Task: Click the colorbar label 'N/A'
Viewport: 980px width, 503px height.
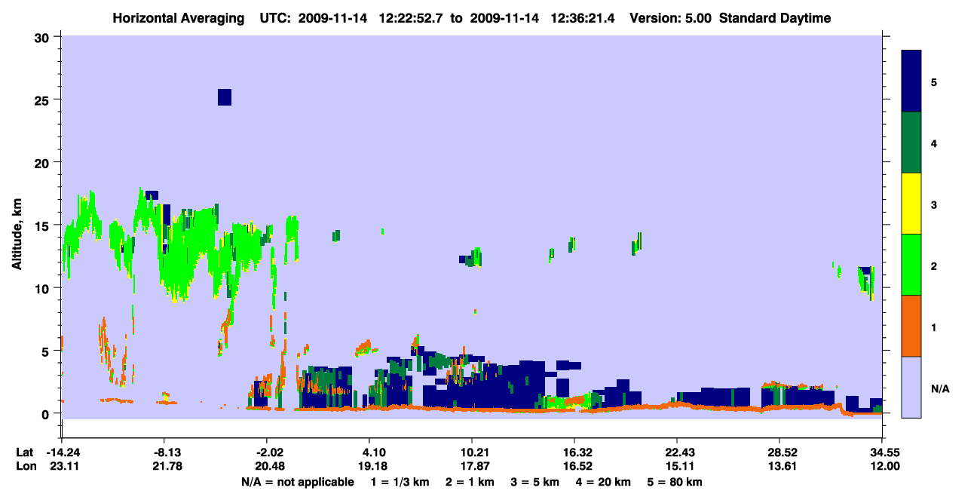Action: click(x=940, y=389)
